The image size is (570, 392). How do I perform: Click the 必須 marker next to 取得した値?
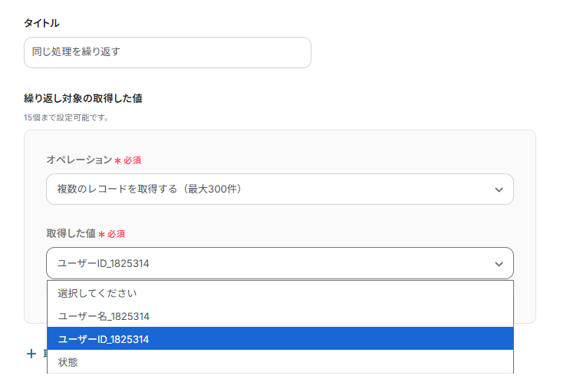pyautogui.click(x=116, y=234)
